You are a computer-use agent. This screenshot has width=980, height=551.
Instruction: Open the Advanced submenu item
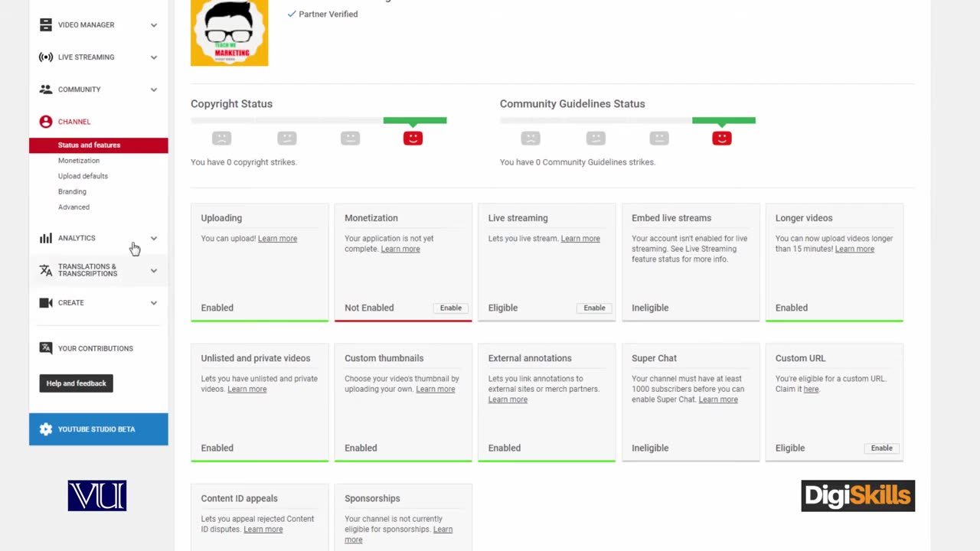(x=73, y=207)
